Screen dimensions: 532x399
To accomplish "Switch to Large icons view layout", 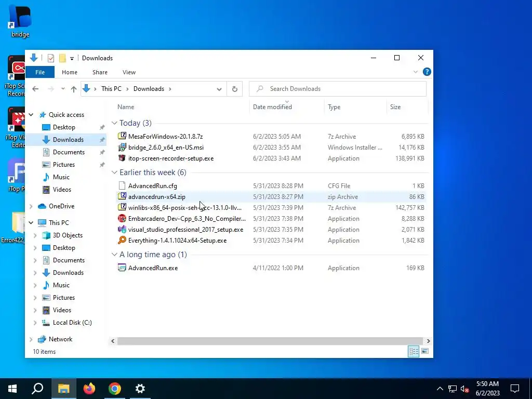I will click(425, 352).
